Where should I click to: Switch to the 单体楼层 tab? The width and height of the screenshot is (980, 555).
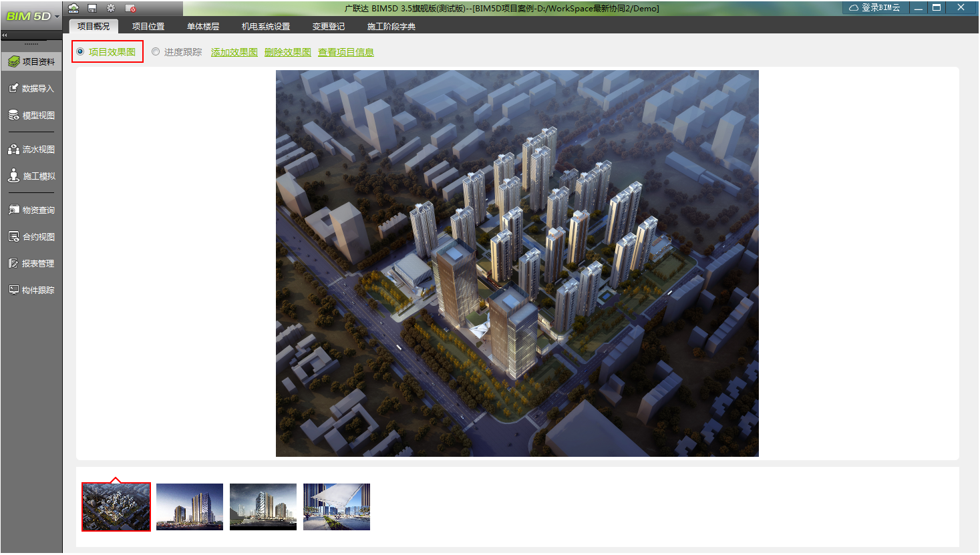point(203,26)
